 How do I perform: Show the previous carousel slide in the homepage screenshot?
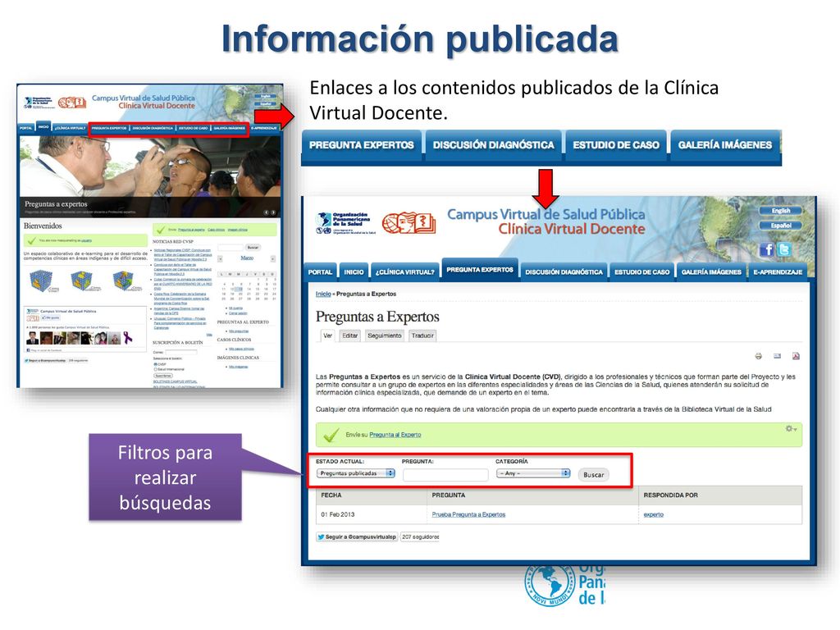tap(266, 212)
